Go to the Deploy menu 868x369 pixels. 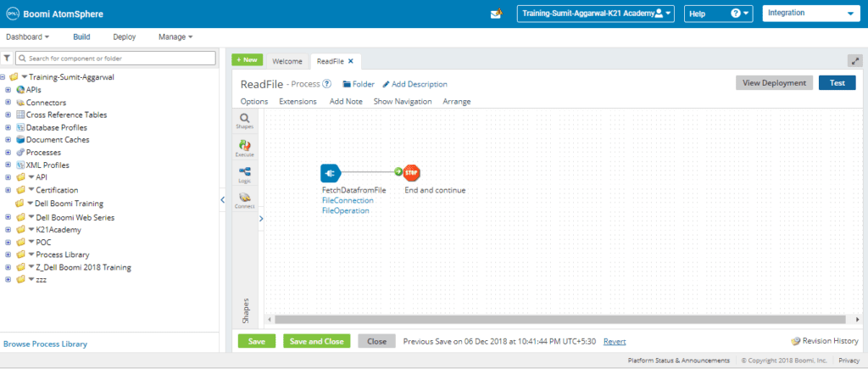tap(124, 37)
